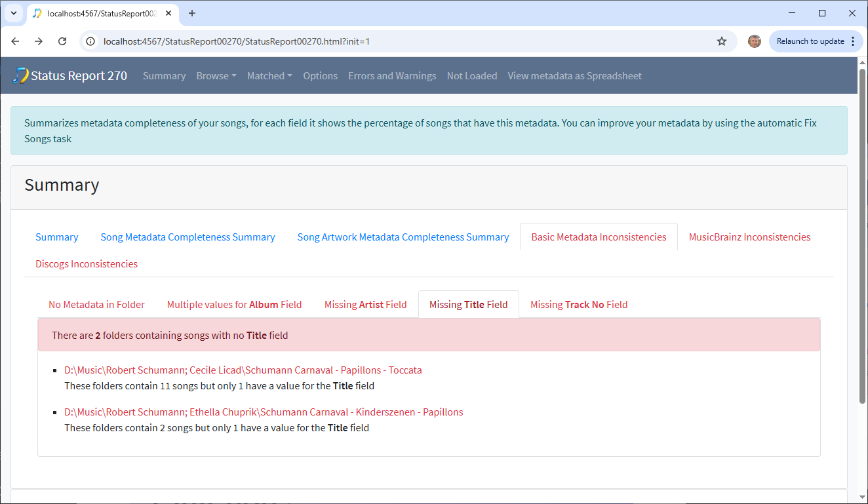Close the StatusReport browser tab
Viewport: 868px width, 504px height.
168,13
